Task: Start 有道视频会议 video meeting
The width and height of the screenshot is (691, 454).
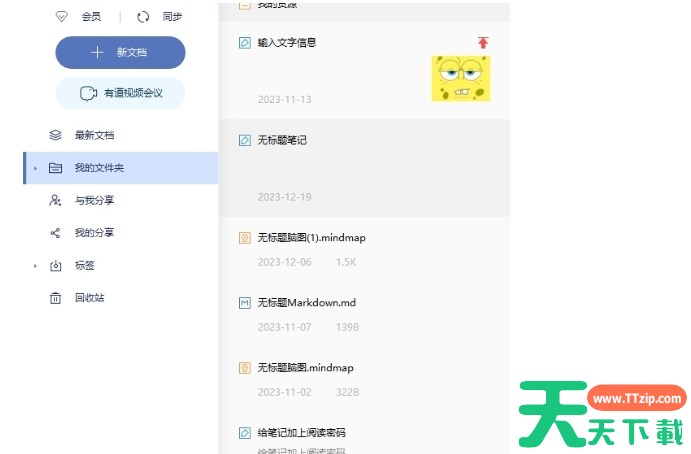Action: [120, 93]
